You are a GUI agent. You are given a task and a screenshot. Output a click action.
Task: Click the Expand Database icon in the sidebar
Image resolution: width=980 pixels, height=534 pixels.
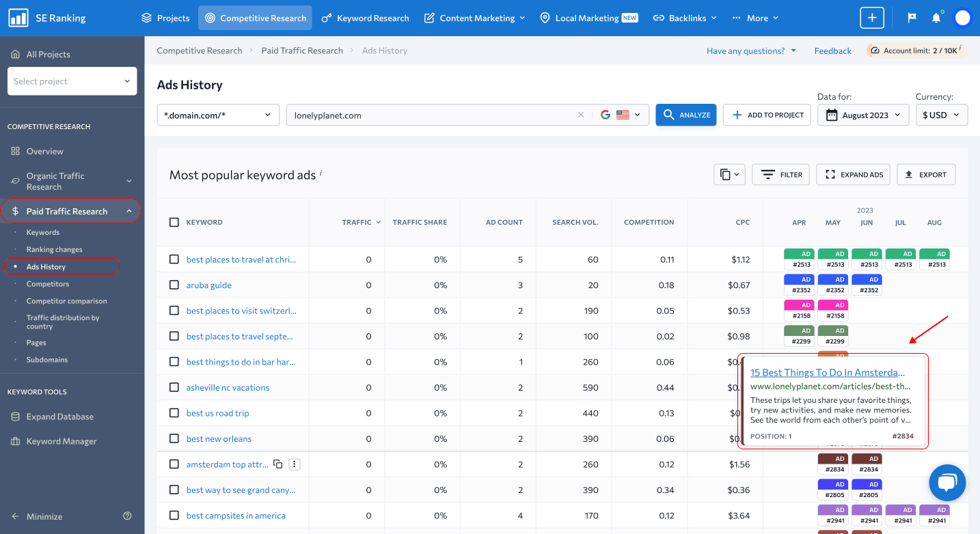pos(16,417)
